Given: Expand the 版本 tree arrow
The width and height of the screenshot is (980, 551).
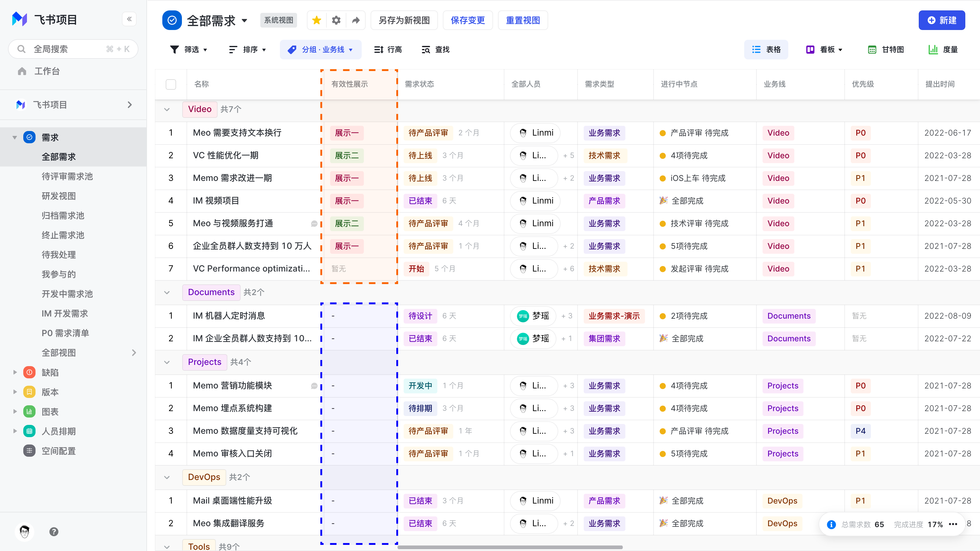Looking at the screenshot, I should [15, 392].
